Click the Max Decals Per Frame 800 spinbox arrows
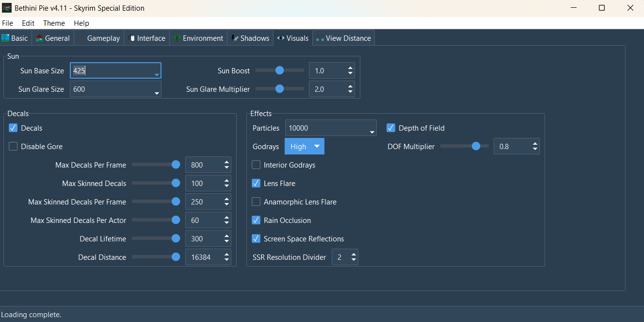 tap(226, 165)
